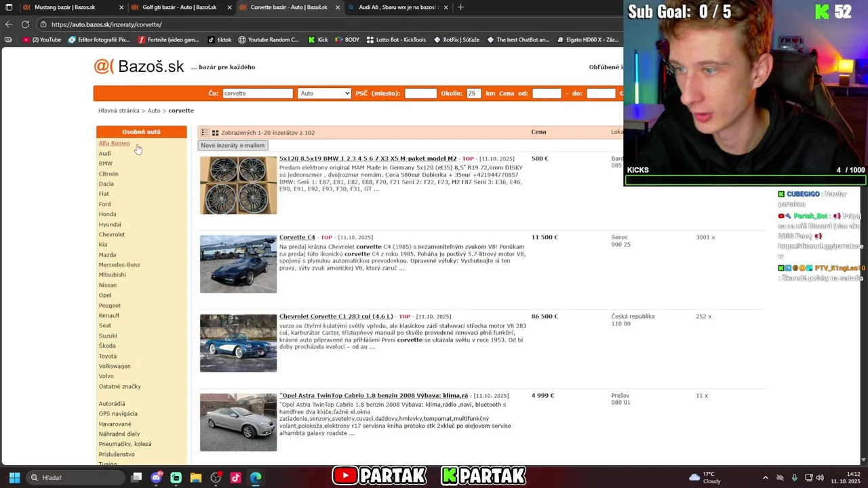Open the BODY bookmark
The image size is (868, 488).
pos(347,40)
